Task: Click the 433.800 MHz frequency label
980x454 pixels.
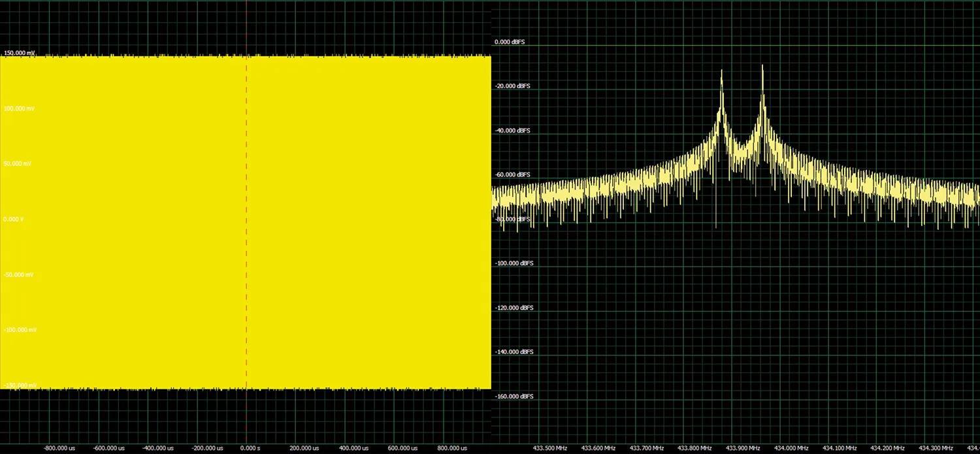Action: click(x=694, y=449)
